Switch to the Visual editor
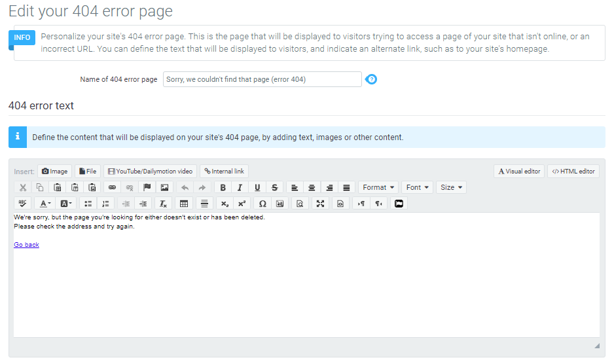This screenshot has width=614, height=364. [x=519, y=172]
